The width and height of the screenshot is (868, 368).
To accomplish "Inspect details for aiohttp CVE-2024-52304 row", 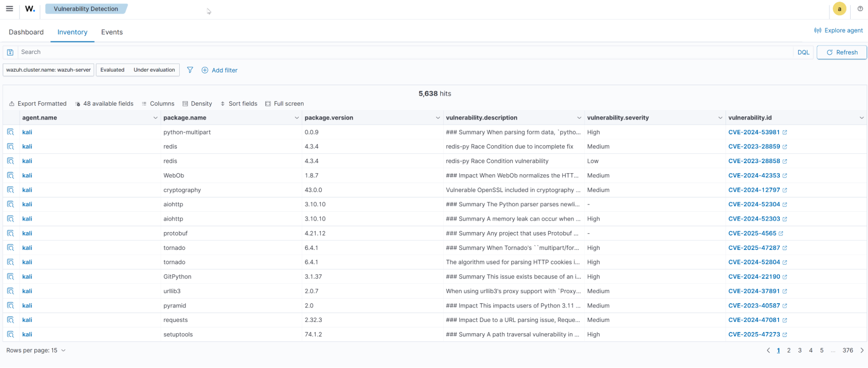I will pos(10,204).
